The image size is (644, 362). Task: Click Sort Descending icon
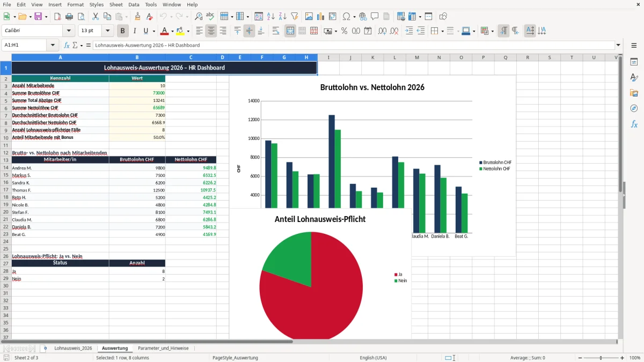tap(283, 17)
